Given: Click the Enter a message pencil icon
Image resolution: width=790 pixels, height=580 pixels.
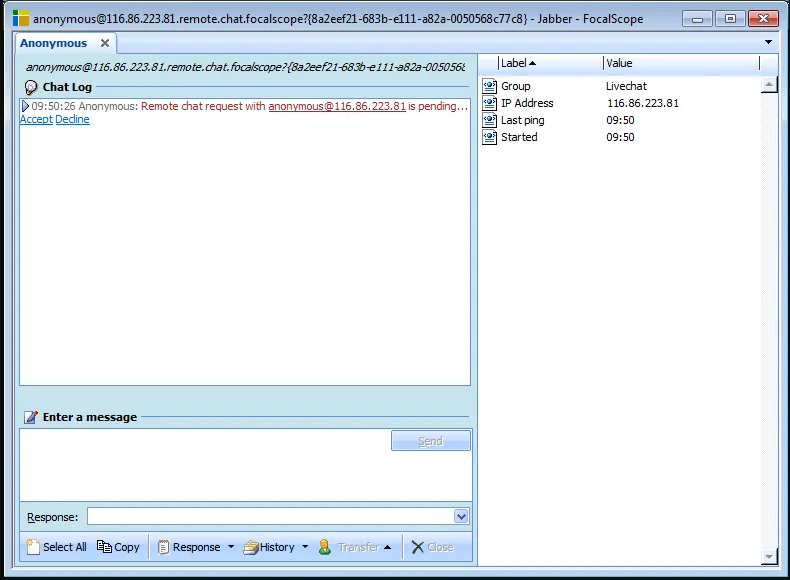Looking at the screenshot, I should point(31,417).
